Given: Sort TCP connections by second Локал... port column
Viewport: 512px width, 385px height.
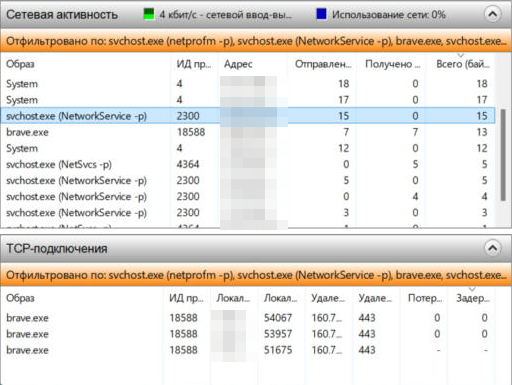Looking at the screenshot, I should point(280,298).
